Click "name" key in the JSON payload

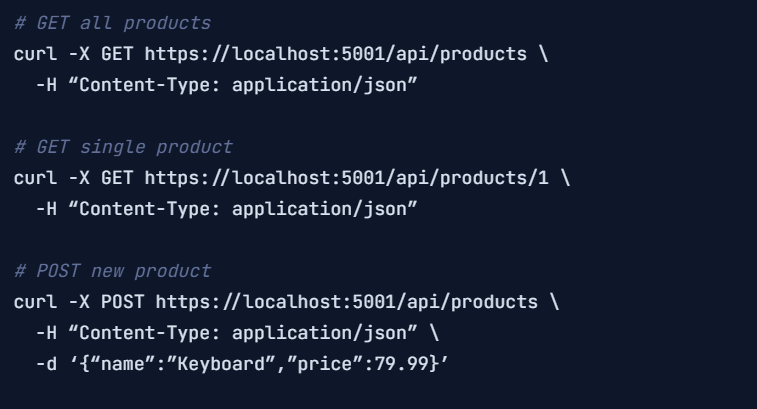pos(123,364)
